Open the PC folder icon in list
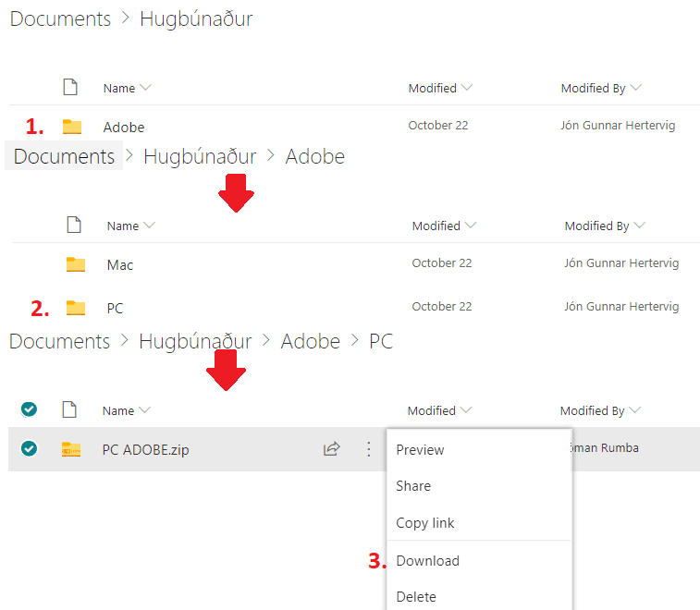 tap(76, 308)
